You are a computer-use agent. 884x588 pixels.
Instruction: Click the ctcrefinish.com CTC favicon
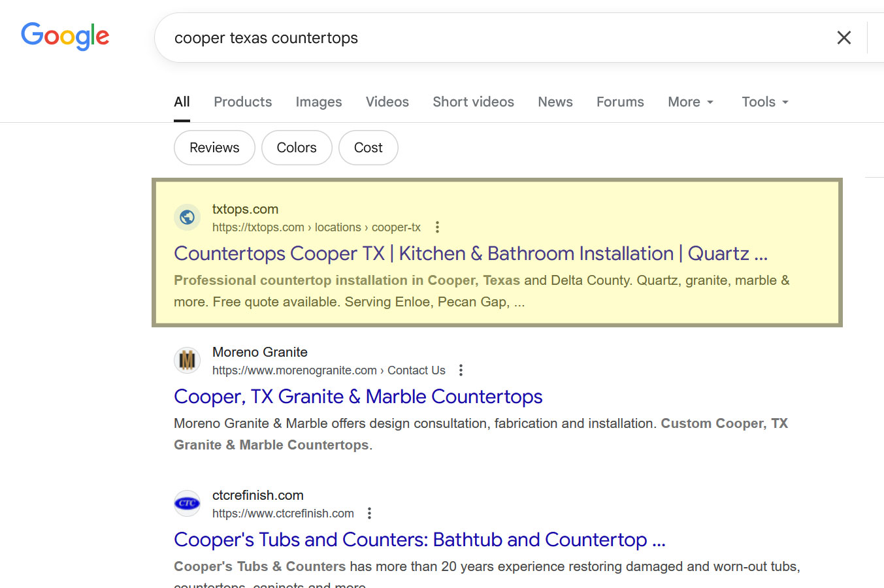[188, 503]
